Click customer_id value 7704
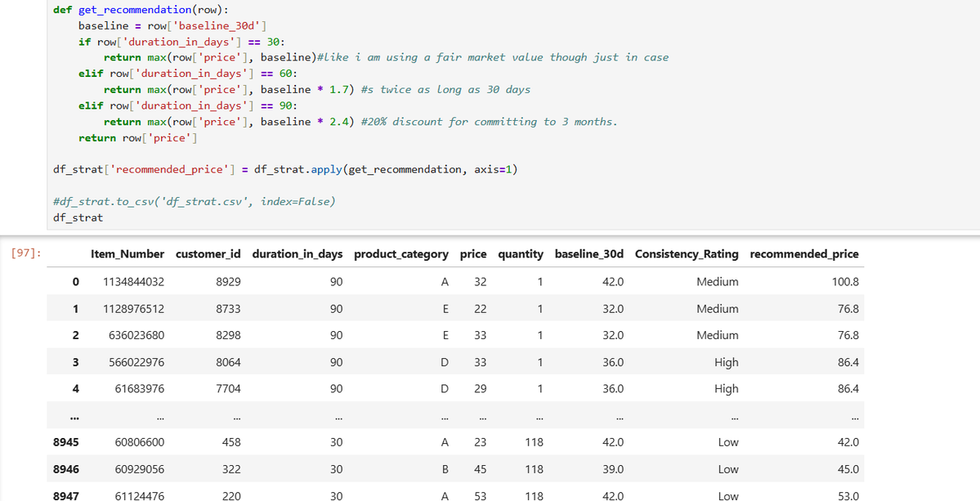This screenshot has width=980, height=501. point(229,388)
